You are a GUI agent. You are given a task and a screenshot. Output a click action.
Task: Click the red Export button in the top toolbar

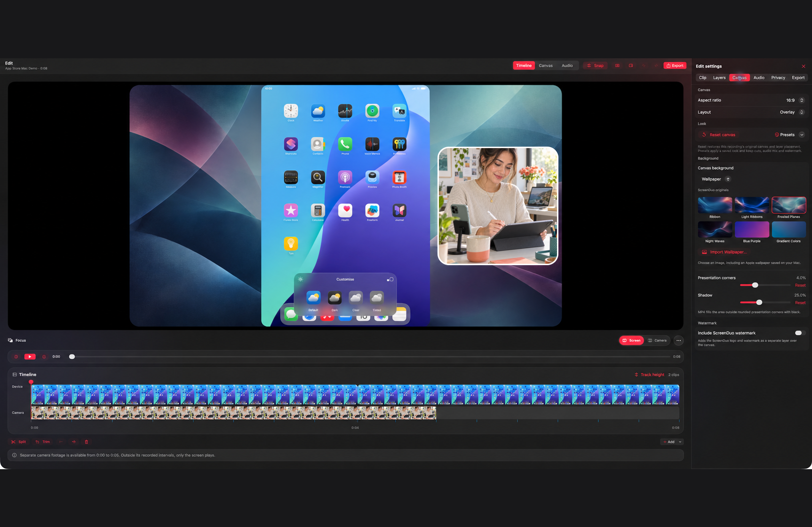click(x=675, y=66)
